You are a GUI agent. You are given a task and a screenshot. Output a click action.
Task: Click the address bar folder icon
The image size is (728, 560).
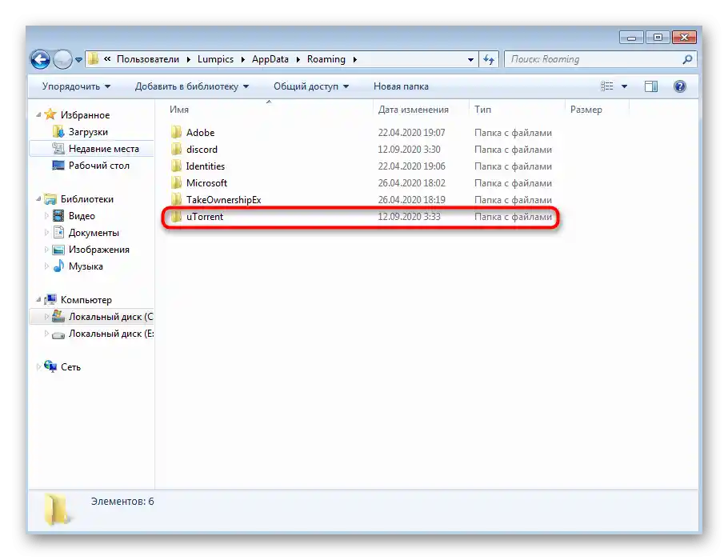pos(94,59)
